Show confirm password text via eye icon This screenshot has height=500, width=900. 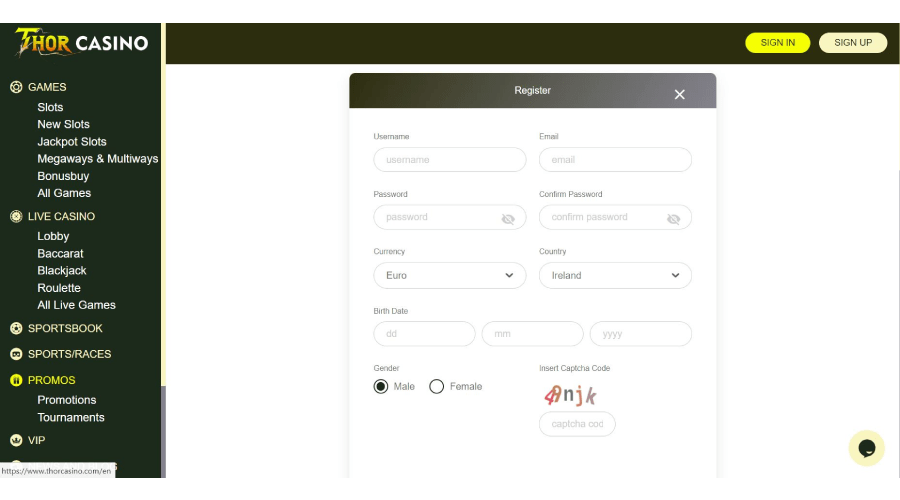[x=673, y=218]
